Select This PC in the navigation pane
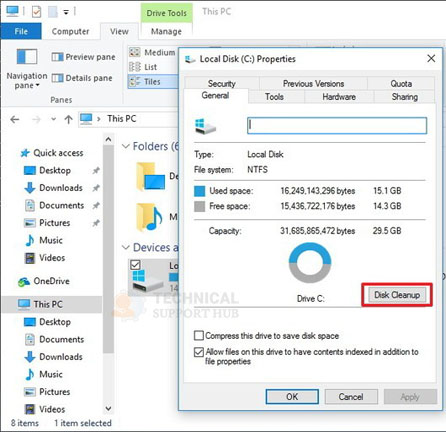 click(52, 304)
